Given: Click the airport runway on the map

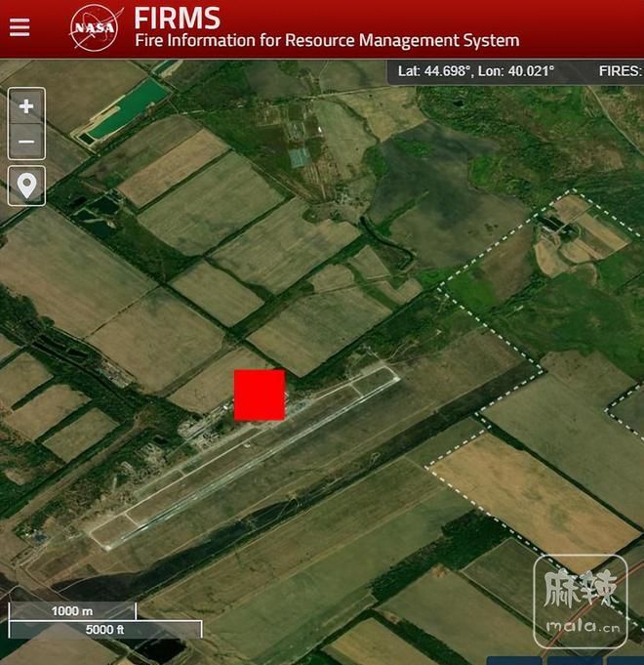Looking at the screenshot, I should pyautogui.click(x=244, y=459).
